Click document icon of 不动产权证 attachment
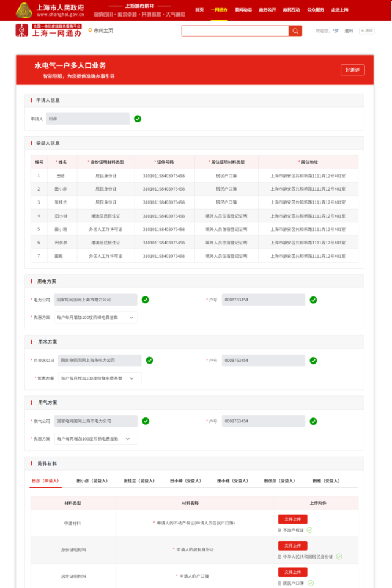392x588 pixels. coord(279,531)
